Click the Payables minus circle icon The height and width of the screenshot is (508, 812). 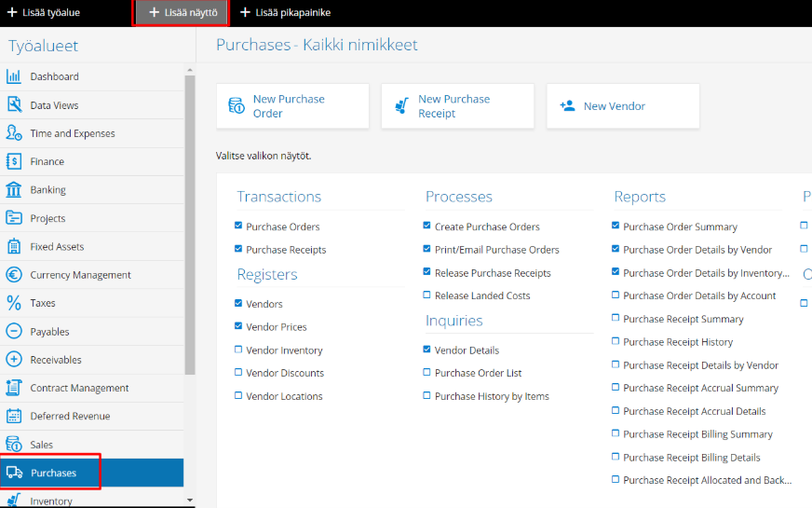[13, 331]
